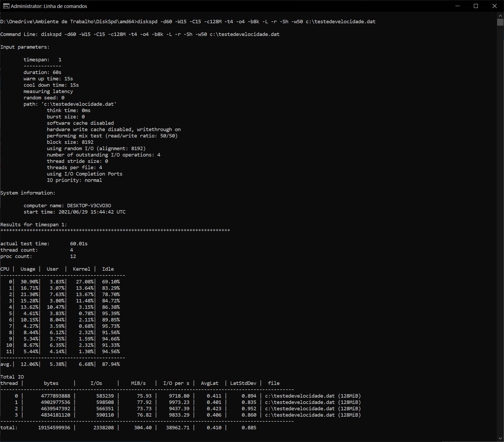This screenshot has width=504, height=442.
Task: Click the scrollbar up arrow
Action: click(x=500, y=15)
